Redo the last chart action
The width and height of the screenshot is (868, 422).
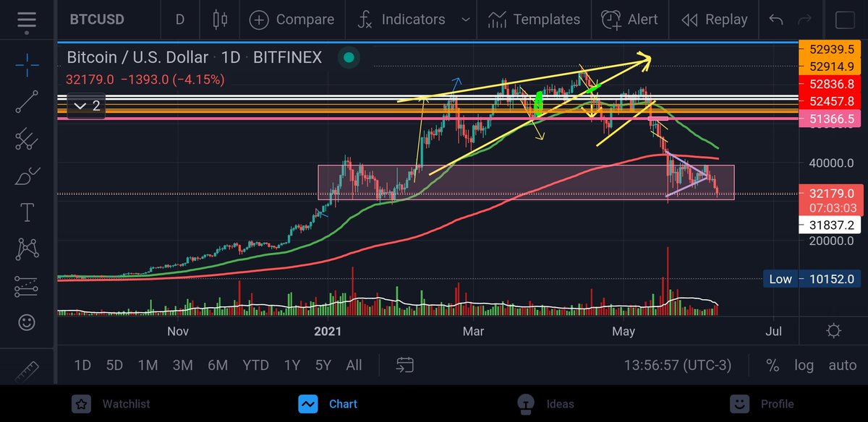(804, 20)
